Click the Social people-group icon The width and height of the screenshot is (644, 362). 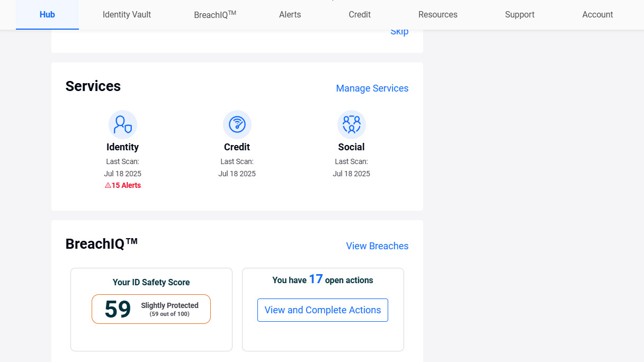[x=351, y=125]
